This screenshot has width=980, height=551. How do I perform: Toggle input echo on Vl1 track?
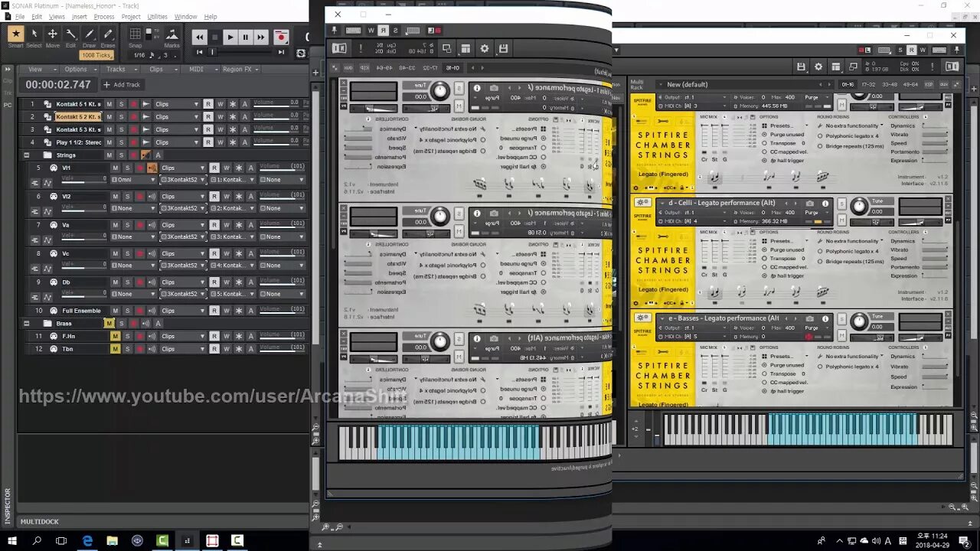click(152, 168)
